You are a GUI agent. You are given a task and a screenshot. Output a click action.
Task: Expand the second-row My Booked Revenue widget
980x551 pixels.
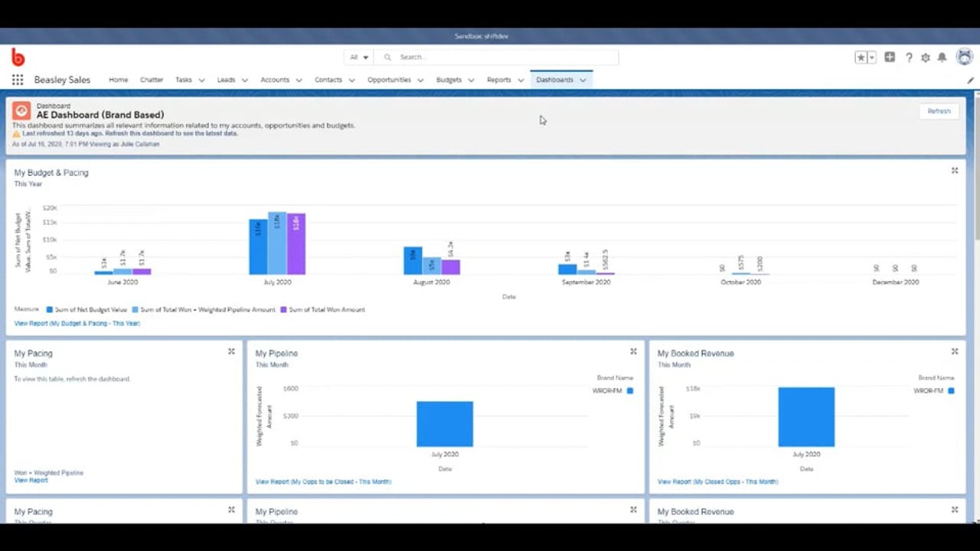pyautogui.click(x=955, y=510)
